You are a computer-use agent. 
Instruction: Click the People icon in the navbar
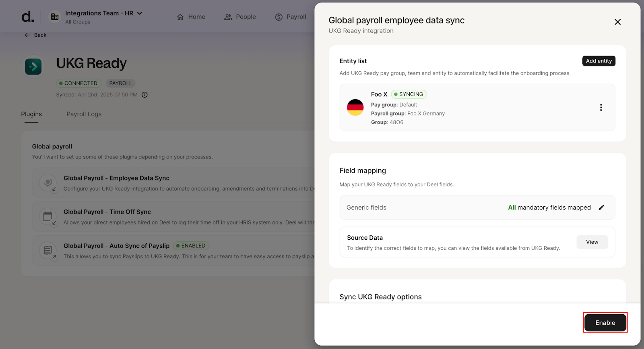pos(228,17)
